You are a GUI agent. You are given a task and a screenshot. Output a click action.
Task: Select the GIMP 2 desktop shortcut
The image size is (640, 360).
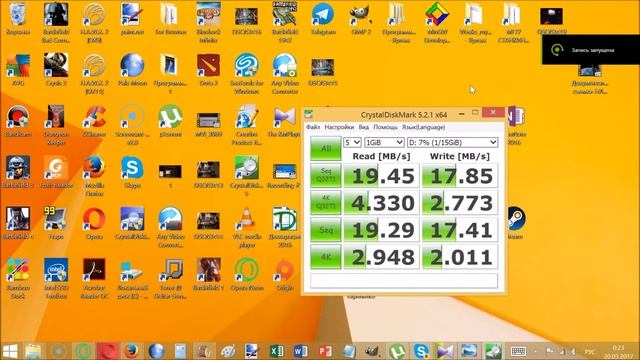[x=361, y=18]
